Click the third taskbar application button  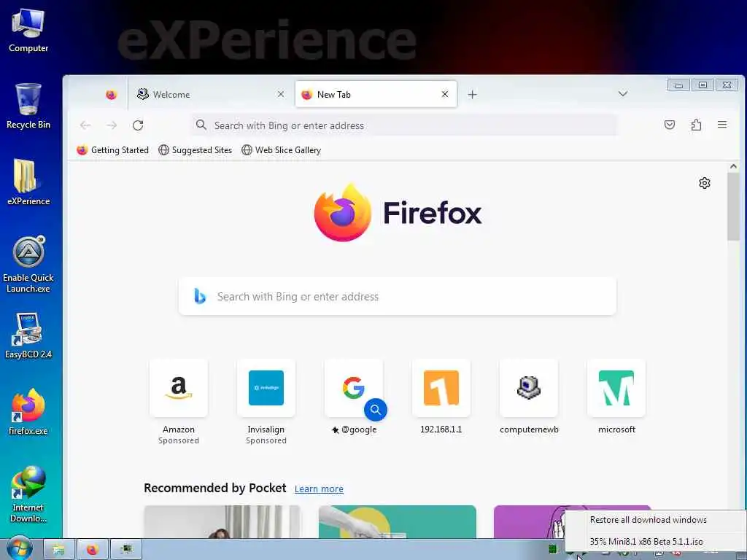[x=126, y=550]
